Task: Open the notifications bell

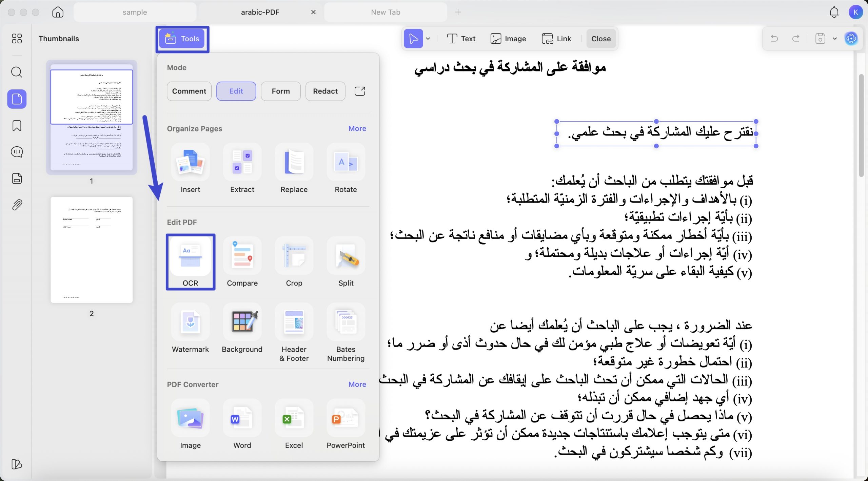Action: coord(834,12)
